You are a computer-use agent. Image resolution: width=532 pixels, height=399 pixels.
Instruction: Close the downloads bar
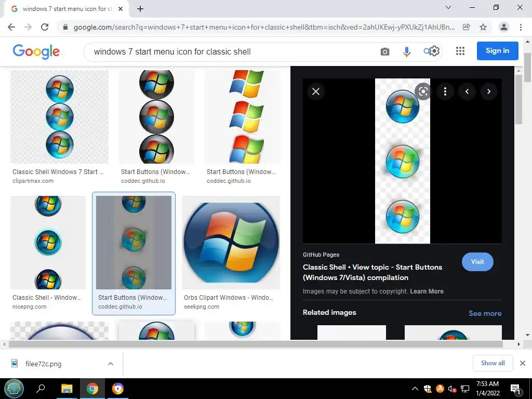pos(523,363)
